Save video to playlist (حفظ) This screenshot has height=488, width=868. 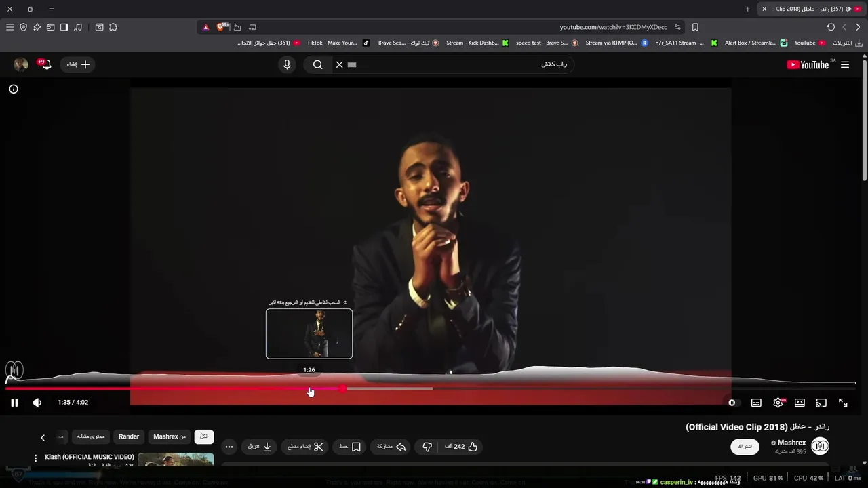tap(350, 447)
